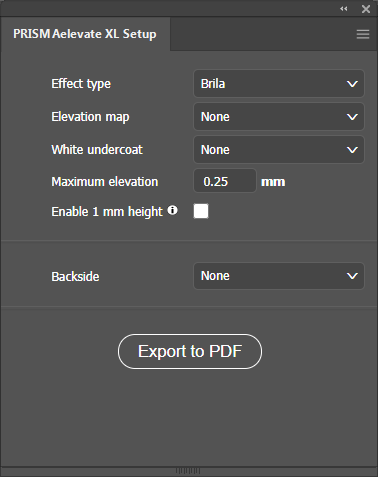378x477 pixels.
Task: Click the mm unit label
Action: 273,182
